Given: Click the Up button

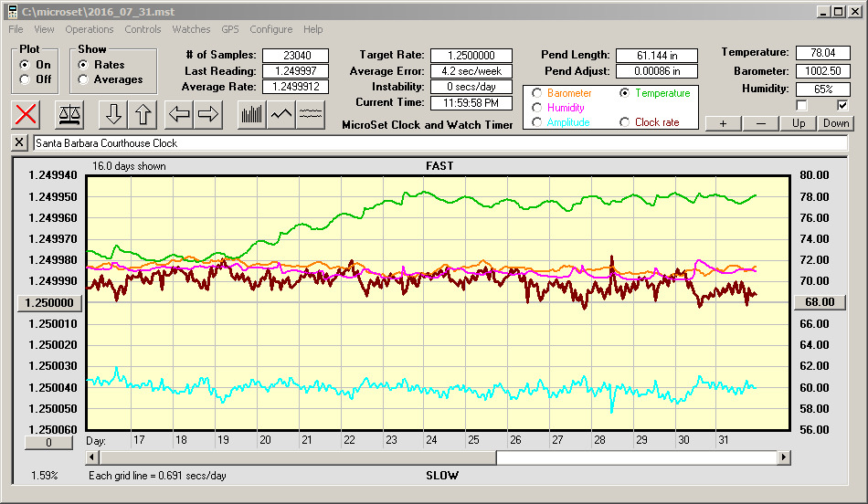Looking at the screenshot, I should (799, 123).
